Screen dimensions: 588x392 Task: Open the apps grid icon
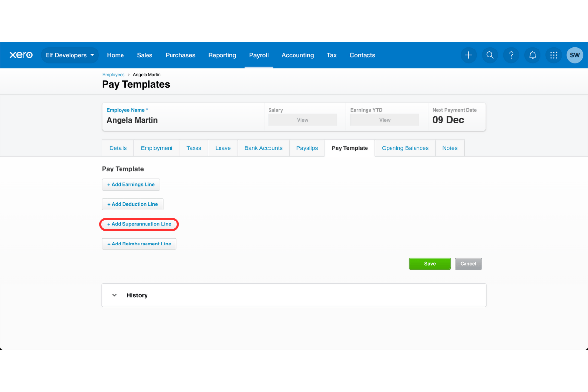[x=554, y=55]
